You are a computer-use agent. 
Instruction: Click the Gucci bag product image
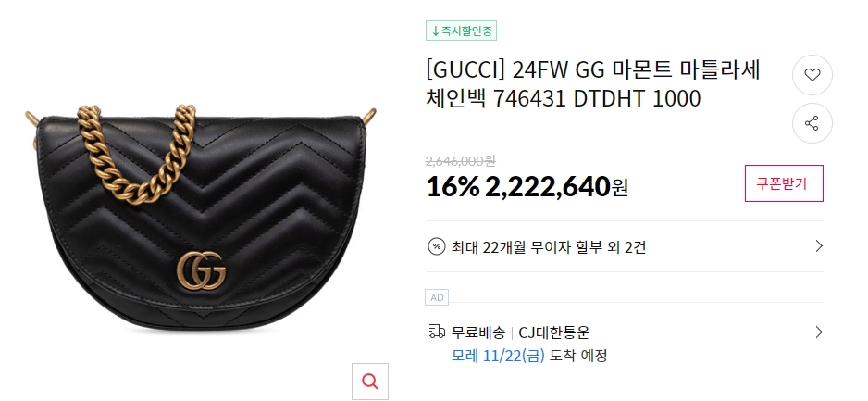click(201, 219)
